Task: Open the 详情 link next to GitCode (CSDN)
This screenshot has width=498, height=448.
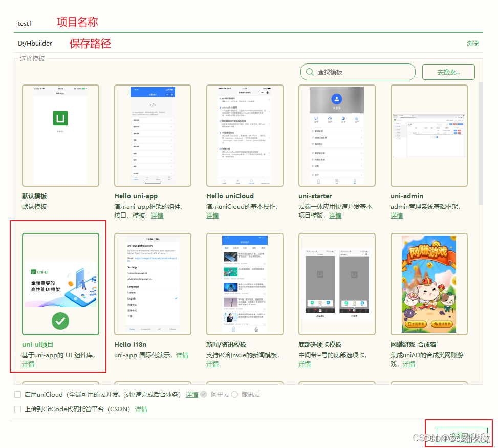Action: [x=141, y=409]
